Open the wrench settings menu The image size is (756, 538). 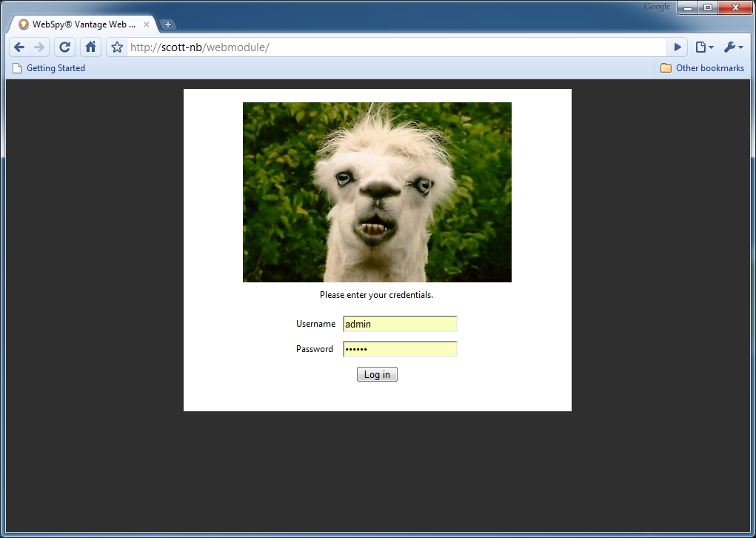(732, 47)
